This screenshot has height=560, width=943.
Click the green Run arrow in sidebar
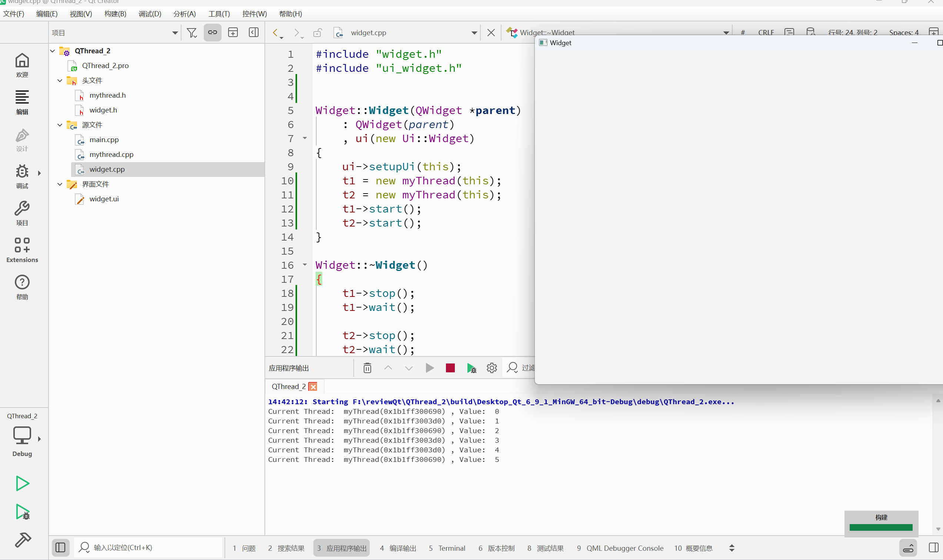(x=22, y=483)
